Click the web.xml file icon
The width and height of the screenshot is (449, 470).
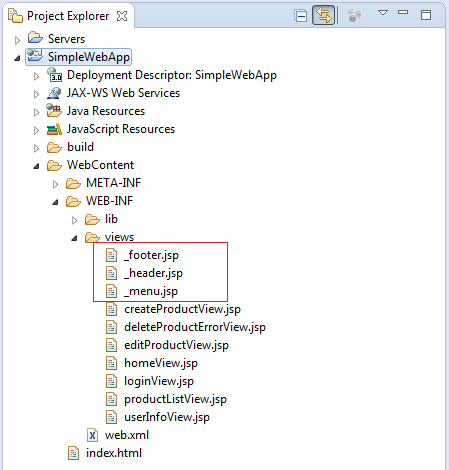tap(92, 435)
